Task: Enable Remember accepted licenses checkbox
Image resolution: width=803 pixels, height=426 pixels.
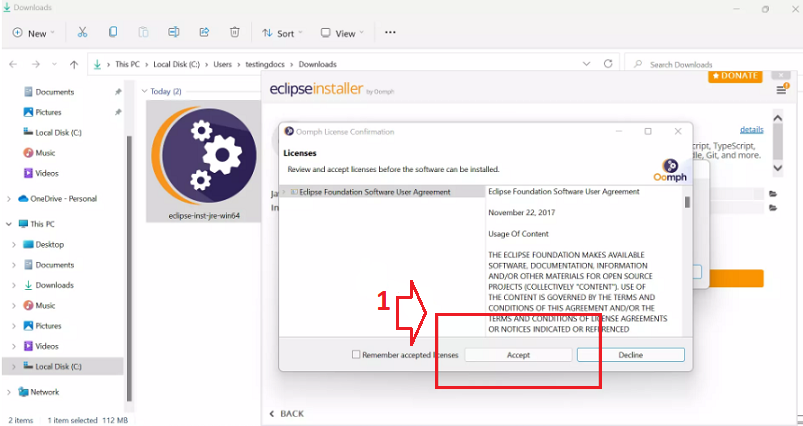Action: coord(356,355)
